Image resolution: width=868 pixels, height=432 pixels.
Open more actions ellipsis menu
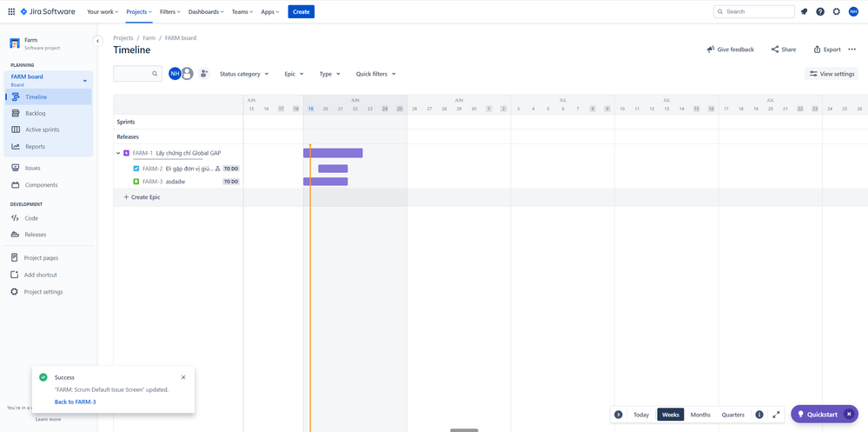click(x=852, y=50)
